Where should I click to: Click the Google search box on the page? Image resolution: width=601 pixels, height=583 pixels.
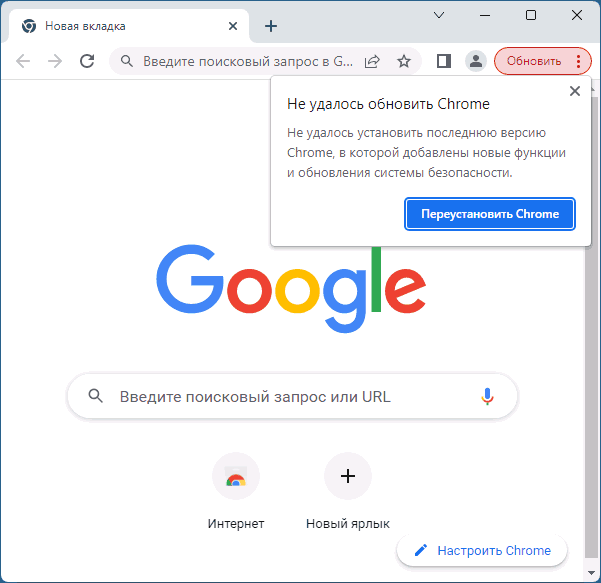click(x=292, y=396)
